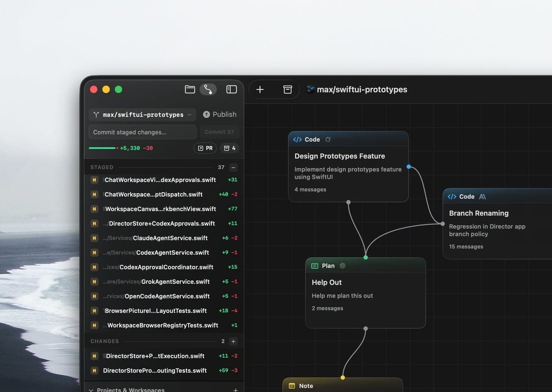Open the stash button showing 4
The height and width of the screenshot is (392, 552).
(230, 148)
